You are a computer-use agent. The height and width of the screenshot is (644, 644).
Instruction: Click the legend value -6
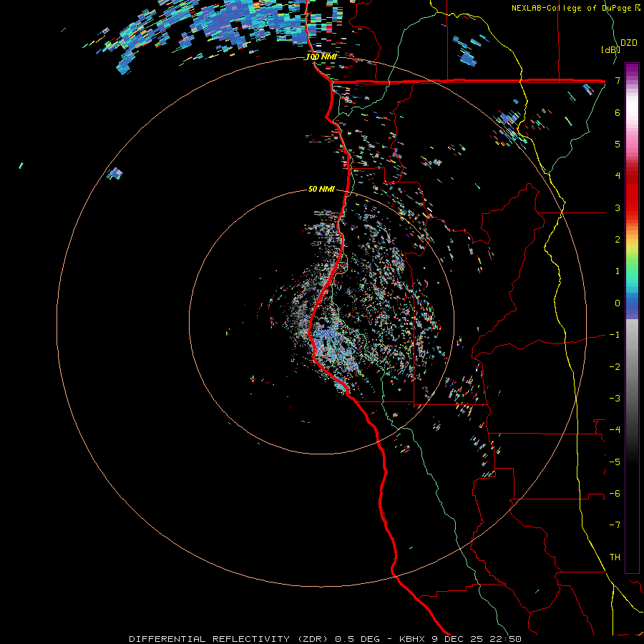click(x=615, y=494)
